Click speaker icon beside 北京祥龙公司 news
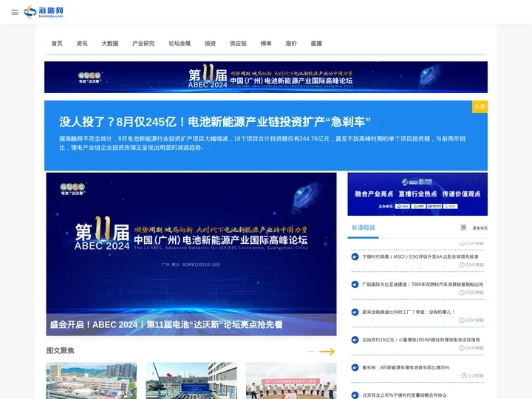The height and width of the screenshot is (399, 532). 355,395
